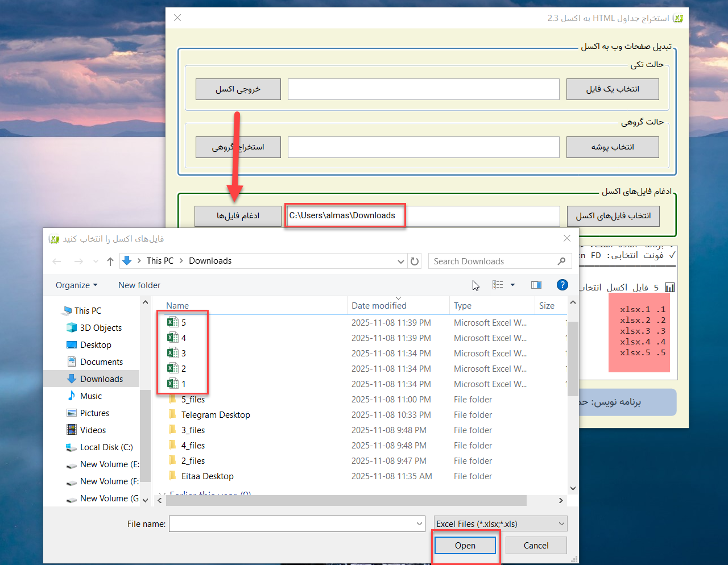Screen dimensions: 728x565
Task: Open the Excel Files type dropdown
Action: pos(500,524)
